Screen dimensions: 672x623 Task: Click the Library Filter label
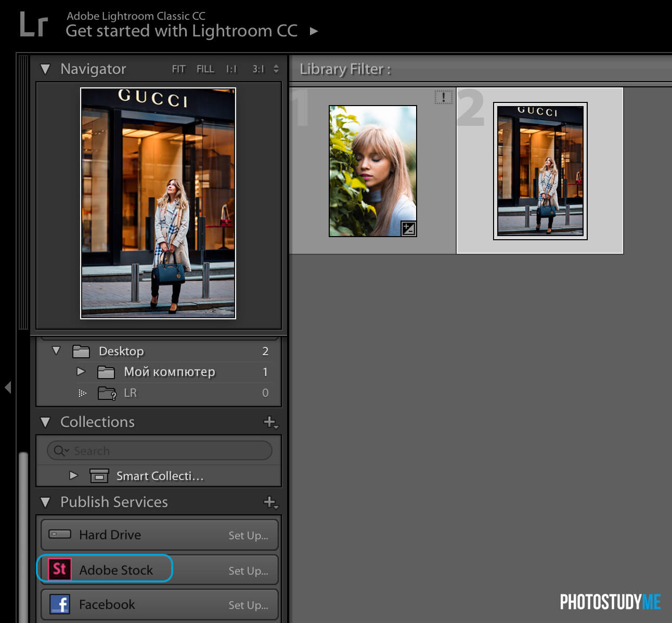click(345, 69)
